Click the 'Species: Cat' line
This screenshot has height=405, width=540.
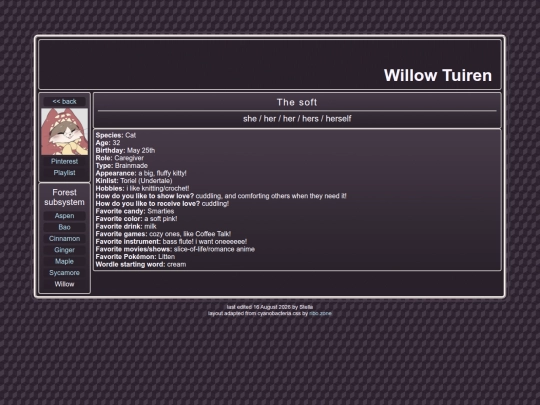[x=116, y=135]
